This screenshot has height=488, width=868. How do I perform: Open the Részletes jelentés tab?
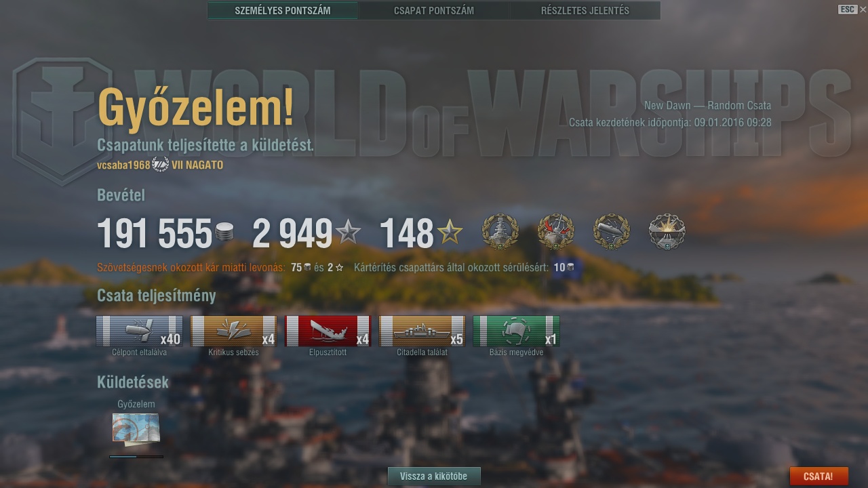click(585, 10)
